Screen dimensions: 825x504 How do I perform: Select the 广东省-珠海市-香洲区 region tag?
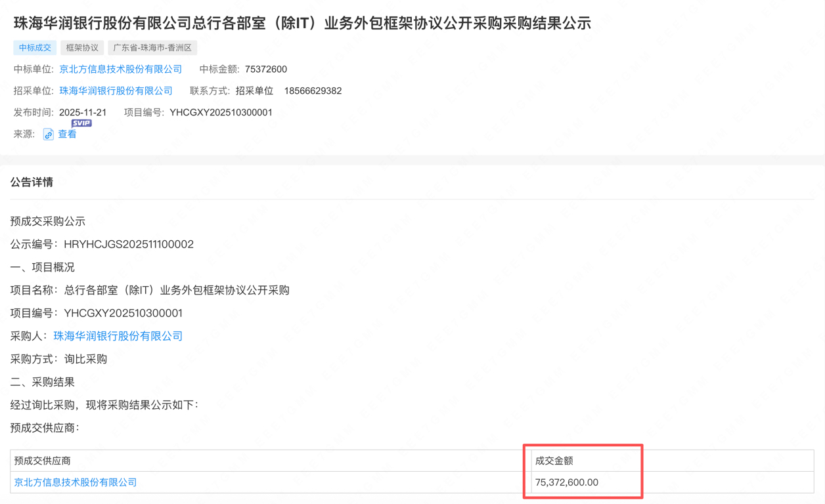coord(152,48)
